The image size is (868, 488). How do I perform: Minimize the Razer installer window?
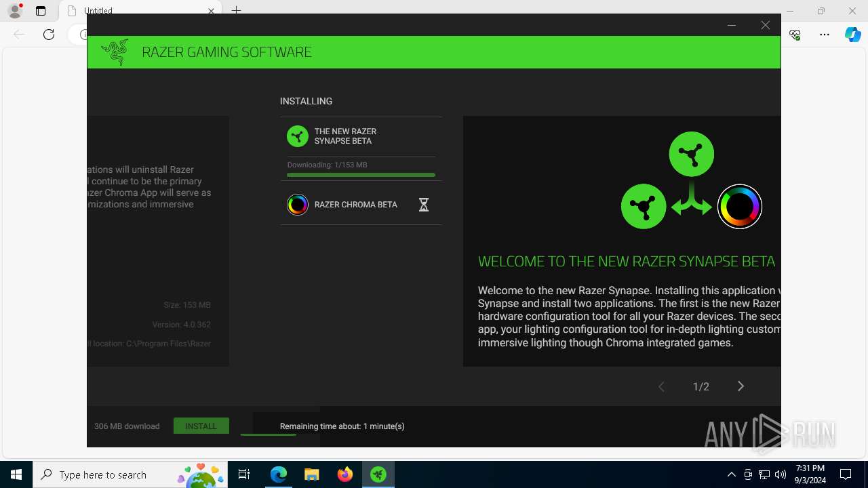(x=732, y=25)
